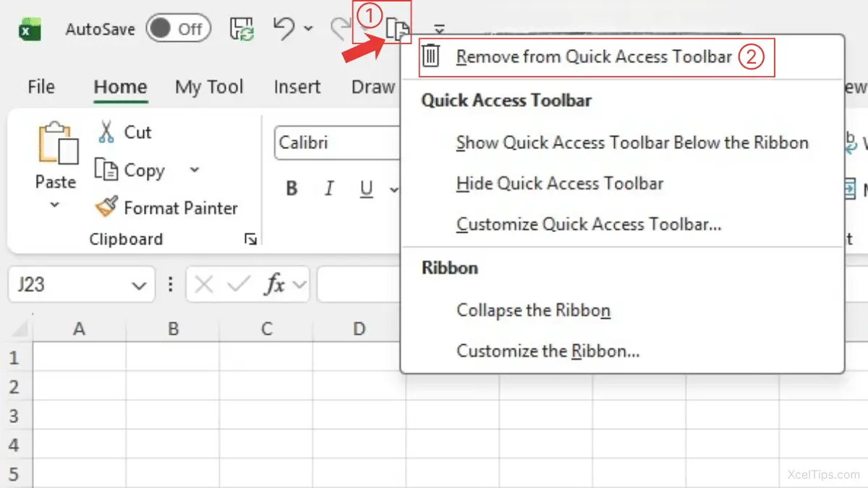Activate the Format Painter brush
The width and height of the screenshot is (868, 488).
point(106,207)
